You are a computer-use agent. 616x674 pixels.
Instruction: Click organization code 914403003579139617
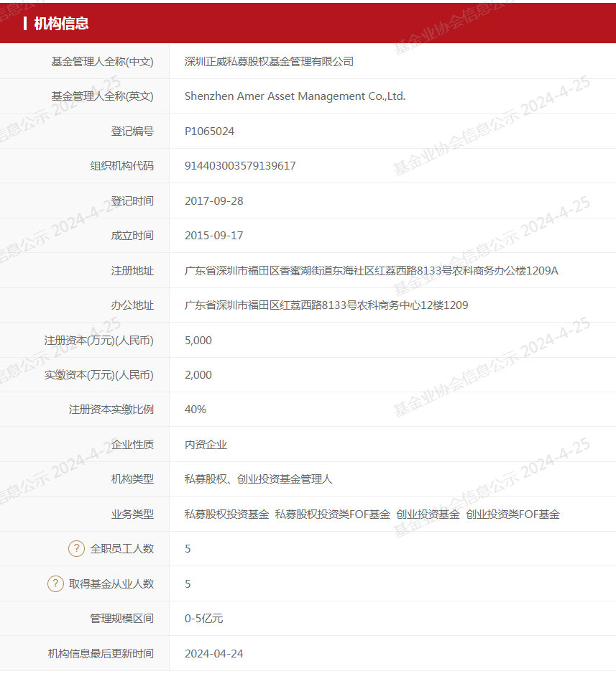pyautogui.click(x=240, y=166)
